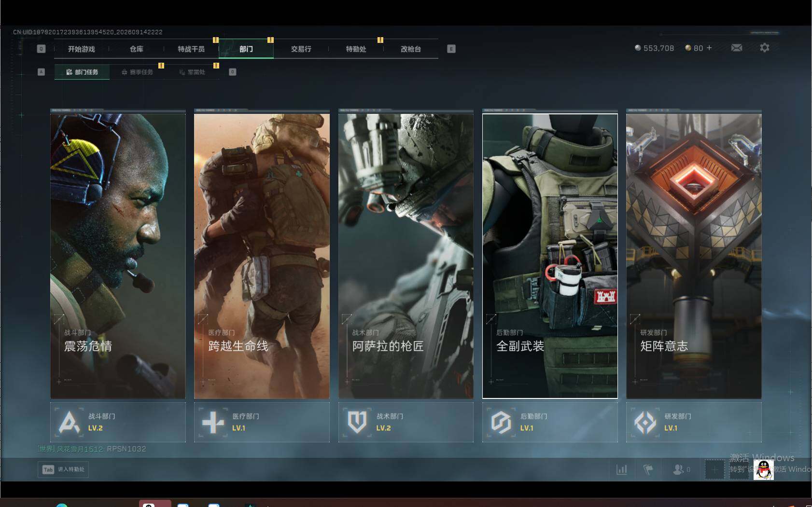812x507 pixels.
Task: Open the 赛季任务 sub-tab
Action: (137, 72)
